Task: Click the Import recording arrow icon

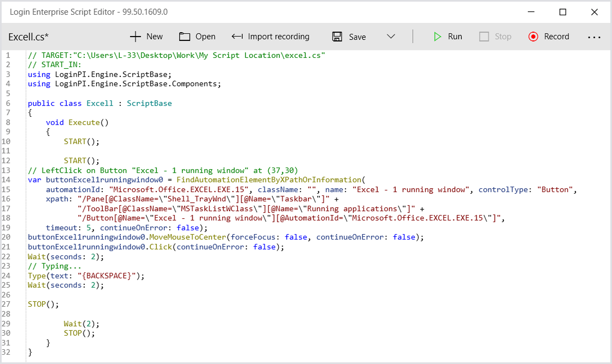Action: (x=237, y=37)
